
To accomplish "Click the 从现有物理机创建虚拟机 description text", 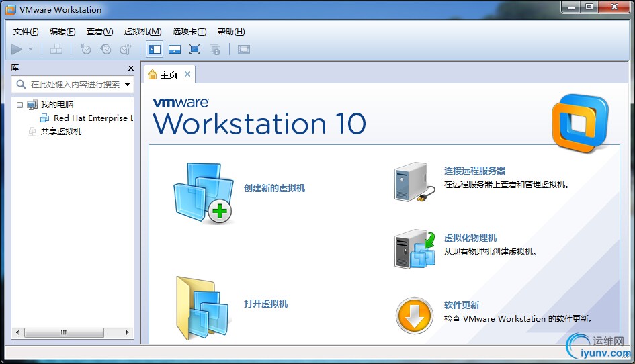I will click(x=491, y=252).
